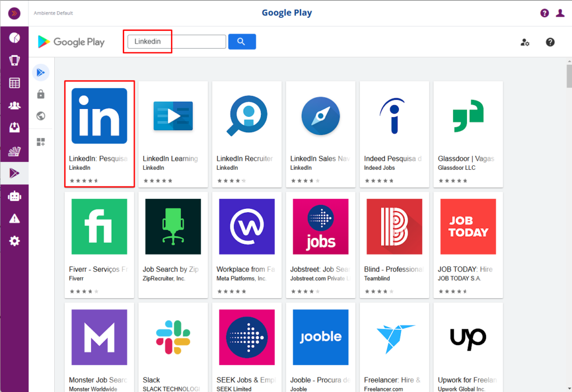Image resolution: width=572 pixels, height=392 pixels.
Task: Open the devices phone icon in sidebar
Action: (x=14, y=60)
